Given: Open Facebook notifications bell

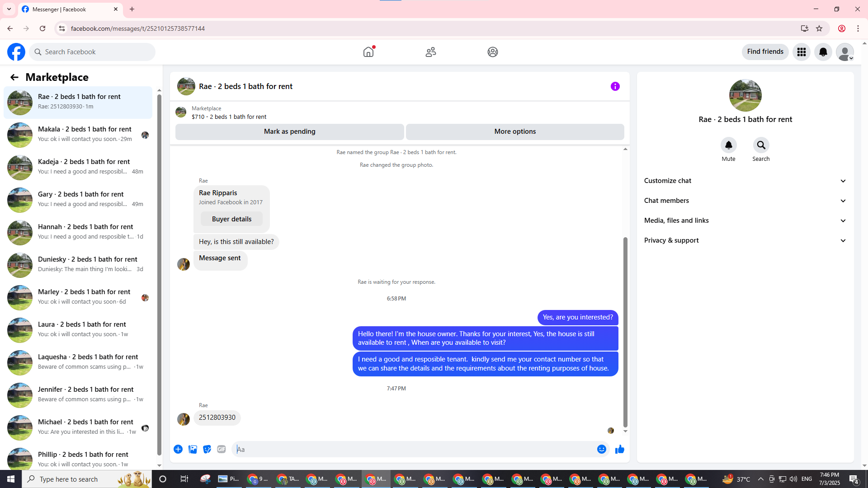Looking at the screenshot, I should pyautogui.click(x=823, y=52).
